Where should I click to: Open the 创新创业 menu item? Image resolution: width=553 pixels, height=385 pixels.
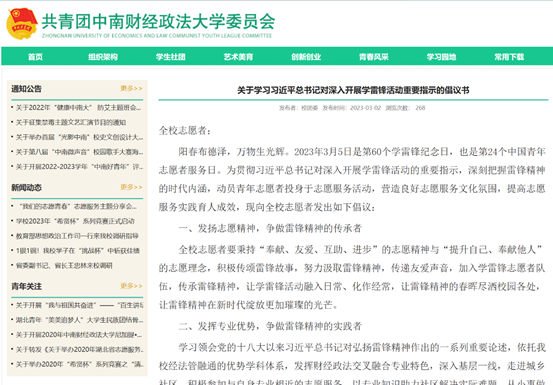click(x=306, y=57)
